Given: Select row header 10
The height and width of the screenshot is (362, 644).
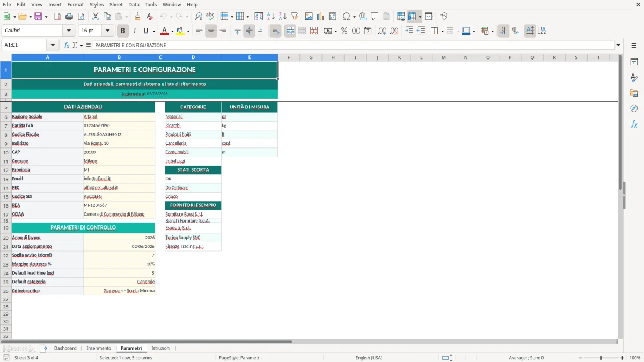Looking at the screenshot, I should click(6, 152).
